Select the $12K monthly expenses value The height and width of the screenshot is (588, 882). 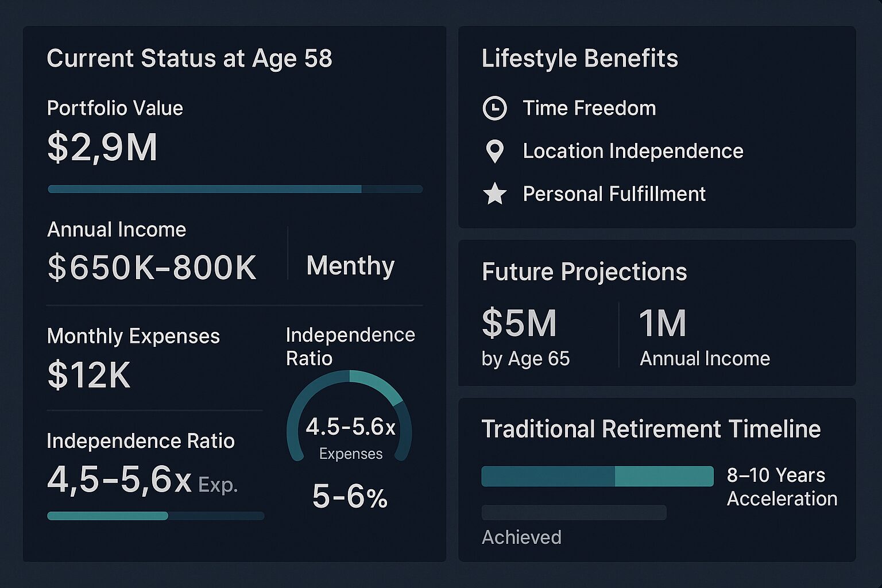tap(89, 374)
